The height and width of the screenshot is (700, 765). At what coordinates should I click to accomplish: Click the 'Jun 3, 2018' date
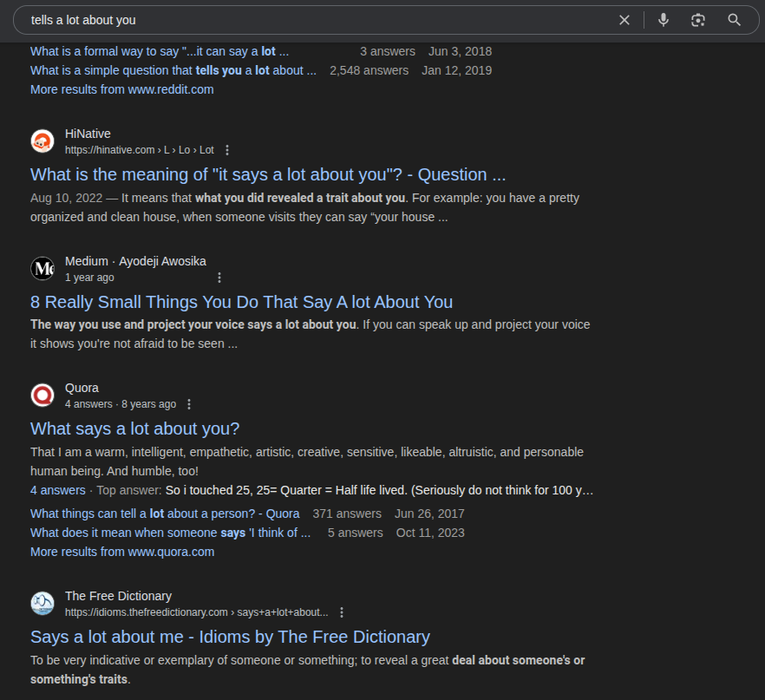pos(460,51)
